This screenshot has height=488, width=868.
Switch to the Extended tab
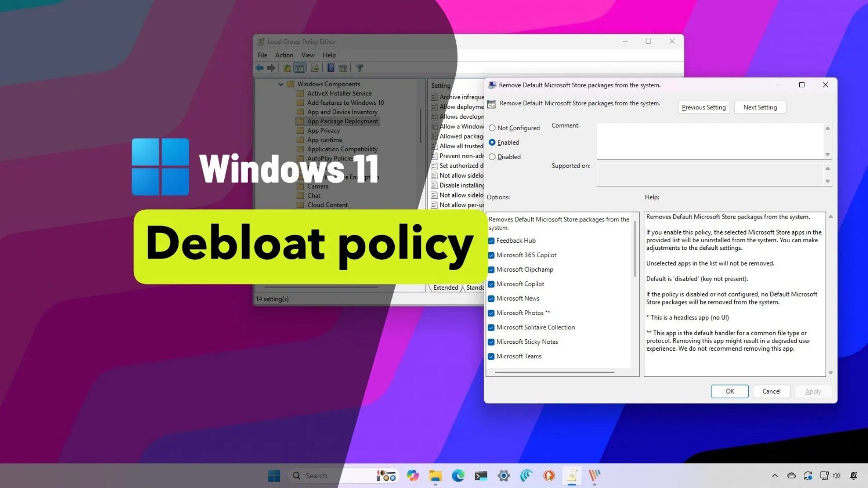tap(445, 288)
